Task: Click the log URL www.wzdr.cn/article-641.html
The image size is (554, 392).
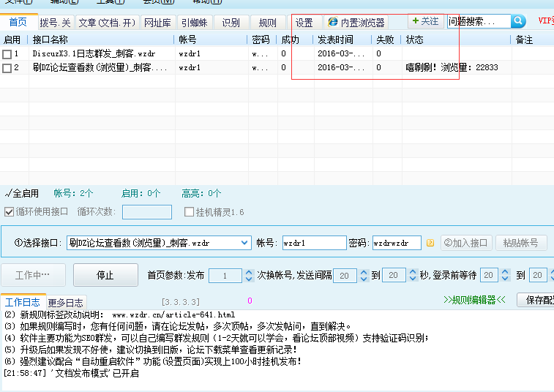Action: tap(173, 314)
